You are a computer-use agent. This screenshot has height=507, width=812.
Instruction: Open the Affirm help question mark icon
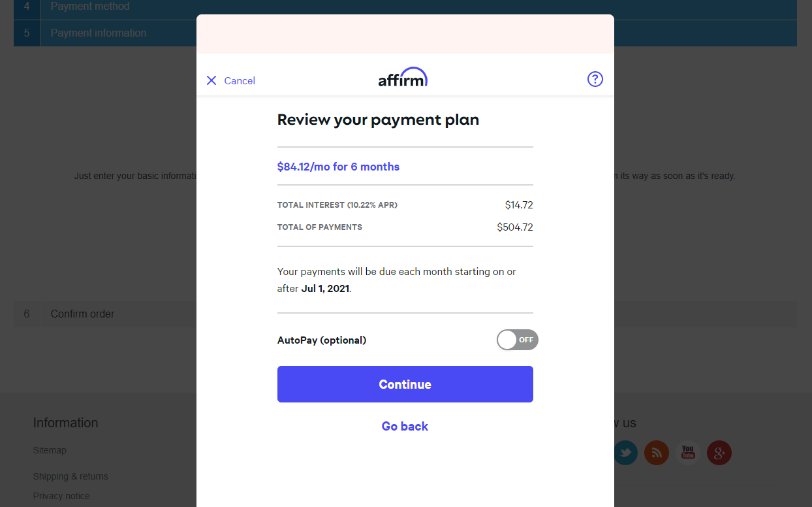[595, 79]
